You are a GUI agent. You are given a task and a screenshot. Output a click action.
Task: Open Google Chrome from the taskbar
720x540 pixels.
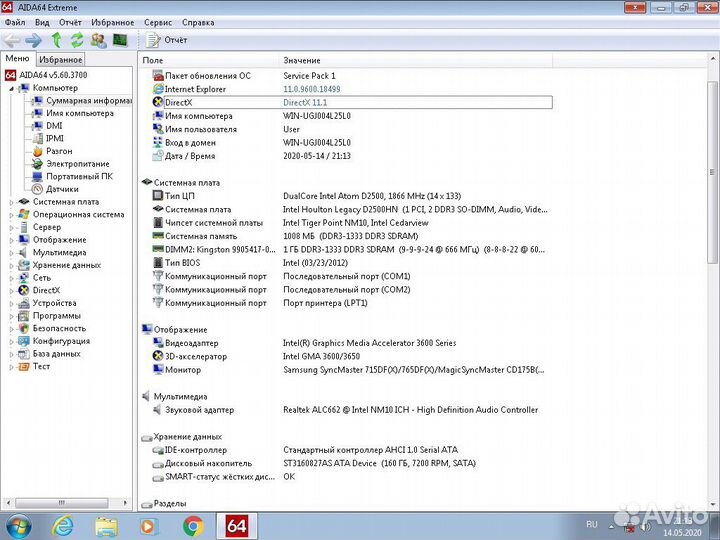pos(193,527)
